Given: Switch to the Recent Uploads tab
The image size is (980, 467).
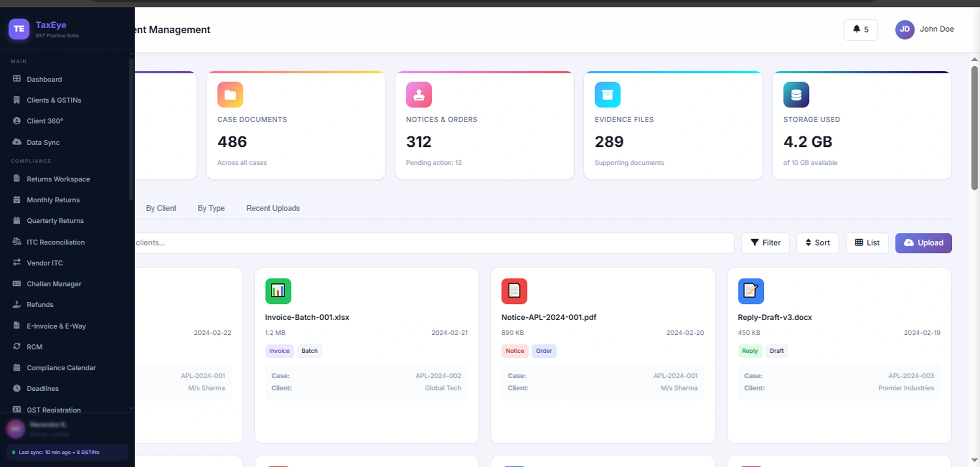Looking at the screenshot, I should click(273, 208).
